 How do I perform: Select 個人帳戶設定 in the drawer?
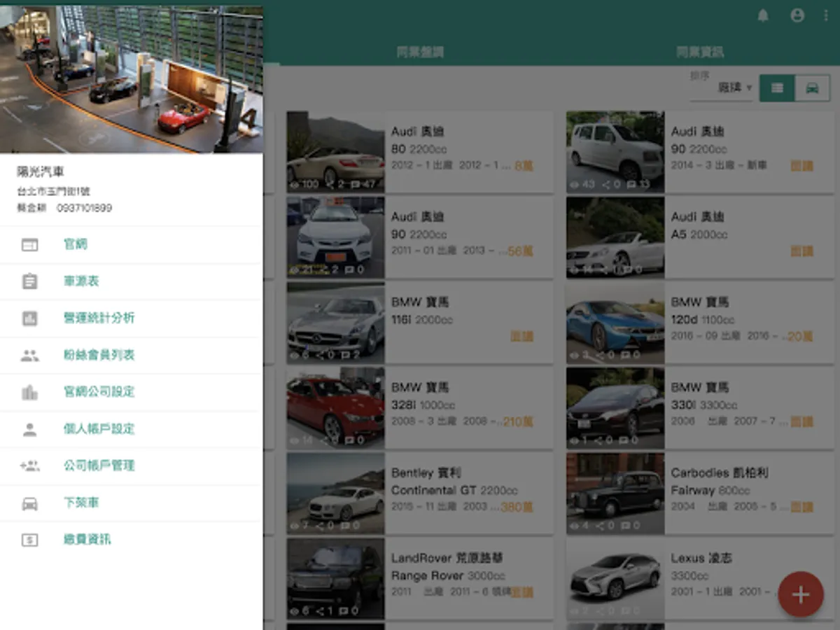coord(132,429)
